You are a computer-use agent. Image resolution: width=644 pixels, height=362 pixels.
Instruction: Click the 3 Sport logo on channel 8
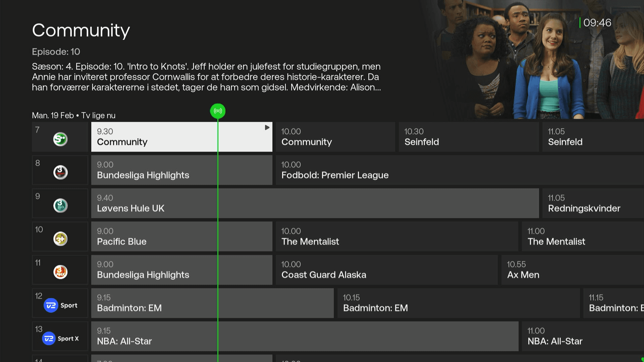click(60, 172)
